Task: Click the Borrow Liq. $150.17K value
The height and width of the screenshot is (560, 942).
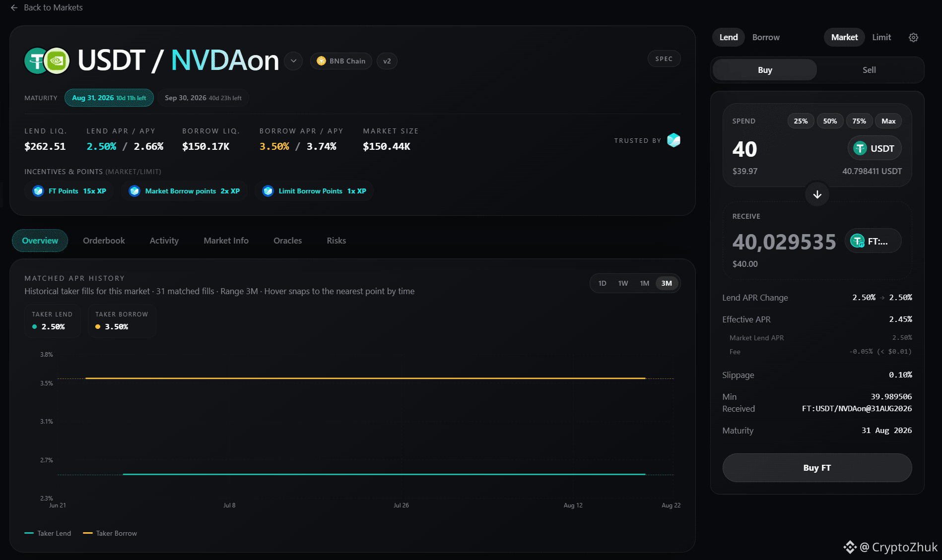Action: pos(205,146)
